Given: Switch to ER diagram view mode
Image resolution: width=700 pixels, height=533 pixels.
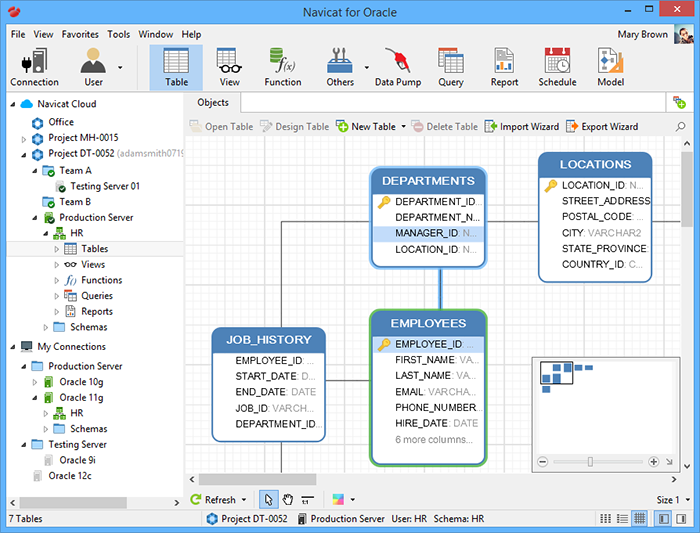Looking at the screenshot, I should tap(640, 518).
